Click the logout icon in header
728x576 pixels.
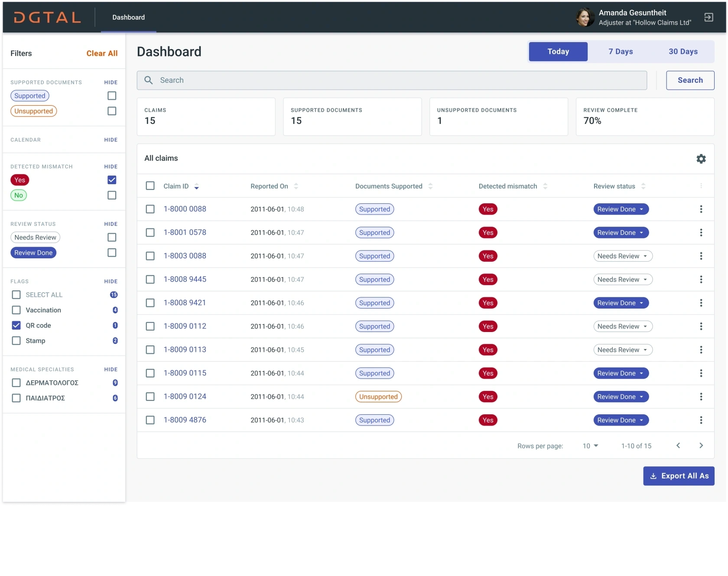click(708, 17)
